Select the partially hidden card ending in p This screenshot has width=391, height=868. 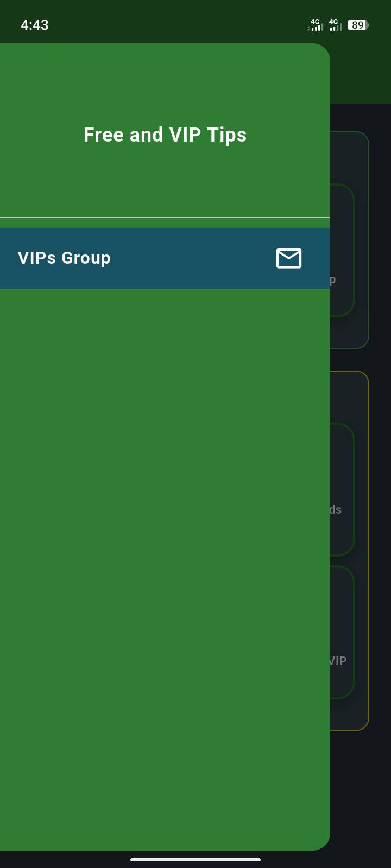tap(342, 251)
